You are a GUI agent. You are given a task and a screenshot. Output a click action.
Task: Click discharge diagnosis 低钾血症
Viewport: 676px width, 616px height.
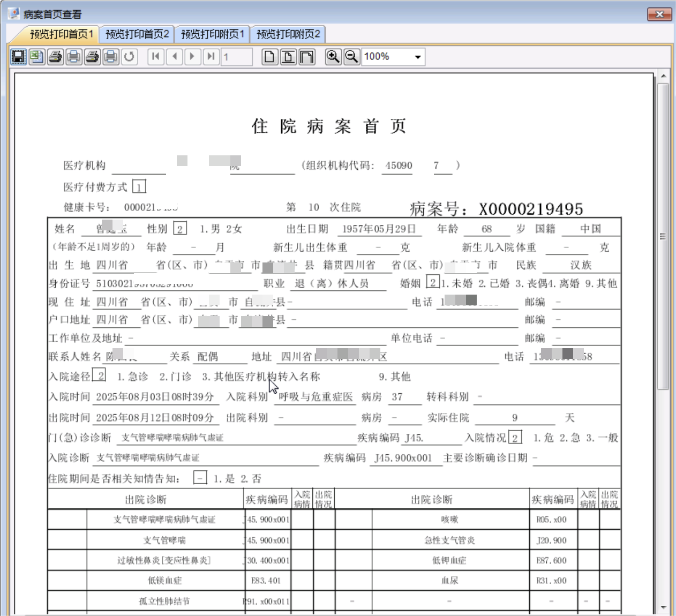click(x=449, y=560)
